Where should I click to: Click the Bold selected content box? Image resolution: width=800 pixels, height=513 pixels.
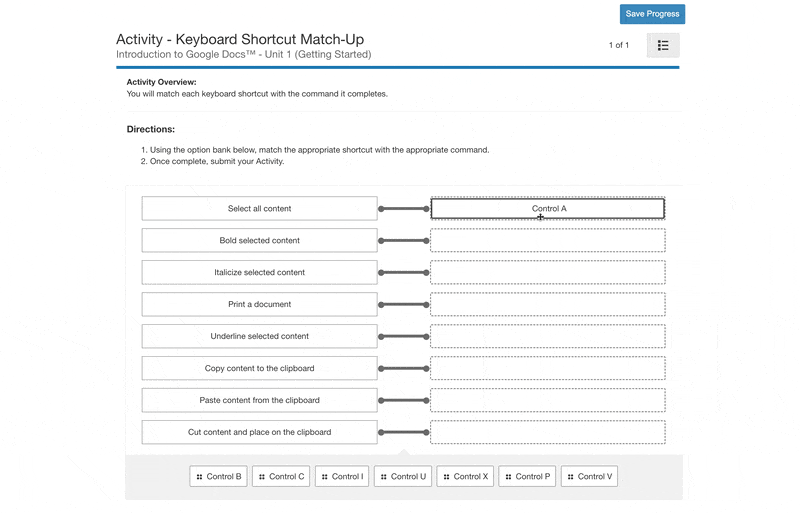coord(260,240)
